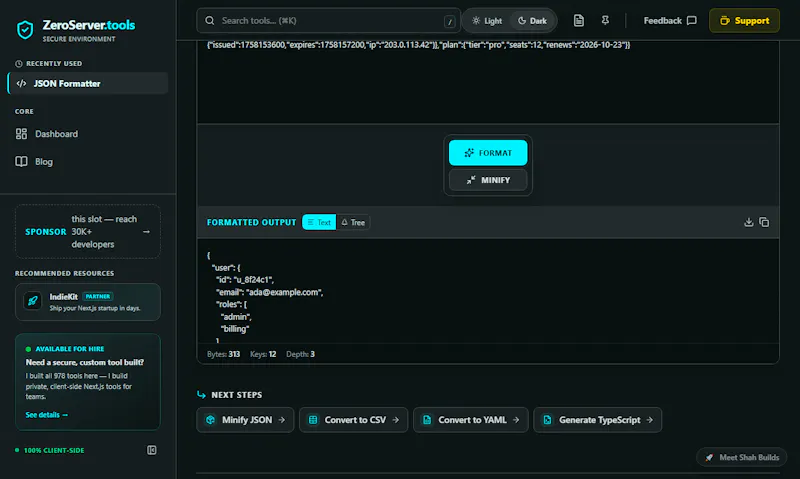
Task: Click the yellow Support button
Action: coord(744,21)
